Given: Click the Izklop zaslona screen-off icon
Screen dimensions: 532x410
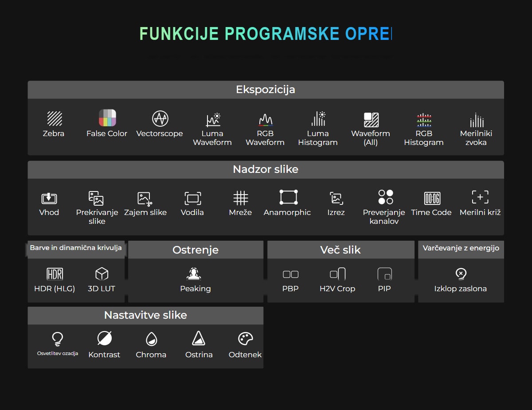Looking at the screenshot, I should 461,274.
